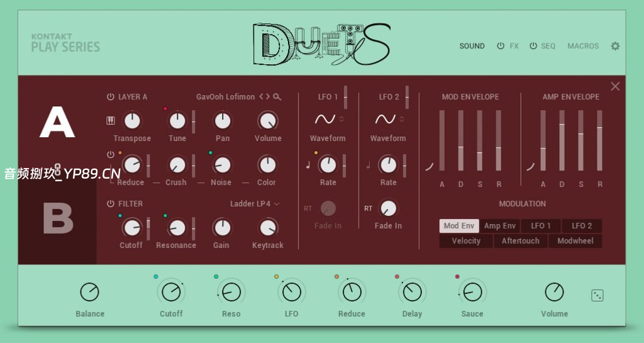This screenshot has height=343, width=644.
Task: Select LFO 1 modulation source button
Action: pyautogui.click(x=540, y=226)
